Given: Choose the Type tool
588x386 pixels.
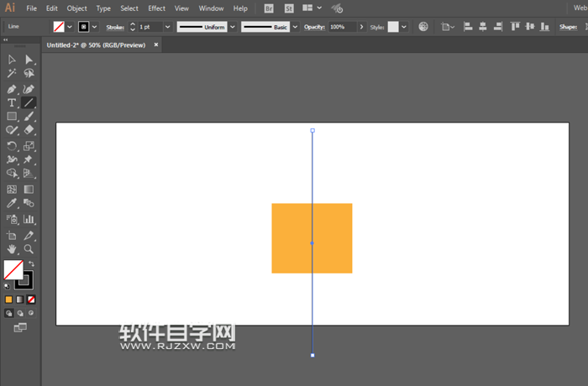Looking at the screenshot, I should [x=12, y=102].
